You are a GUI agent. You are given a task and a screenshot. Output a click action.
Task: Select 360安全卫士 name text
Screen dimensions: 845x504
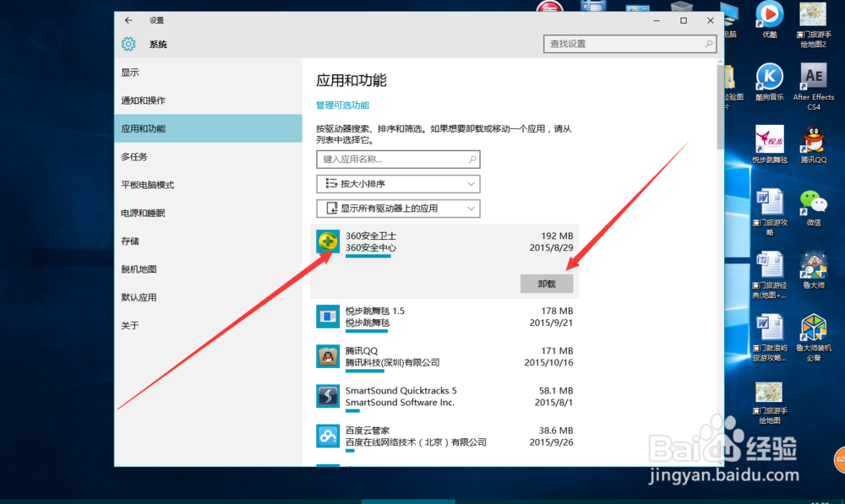click(x=371, y=236)
